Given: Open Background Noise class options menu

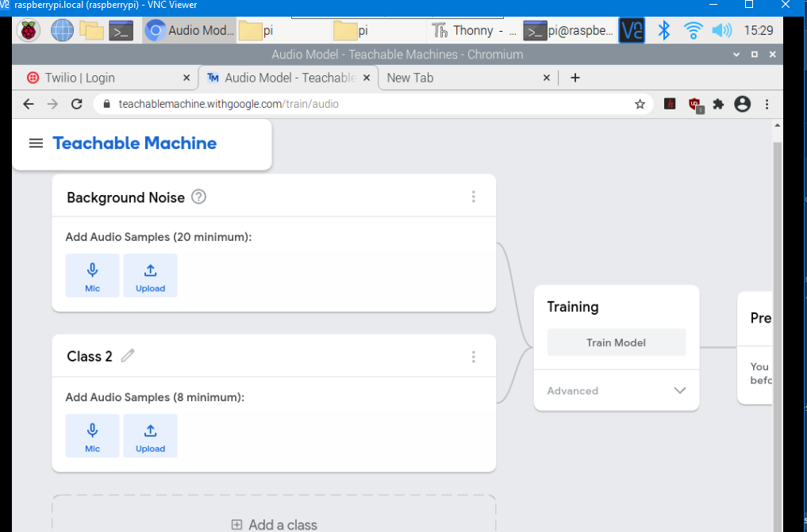Looking at the screenshot, I should pyautogui.click(x=474, y=197).
